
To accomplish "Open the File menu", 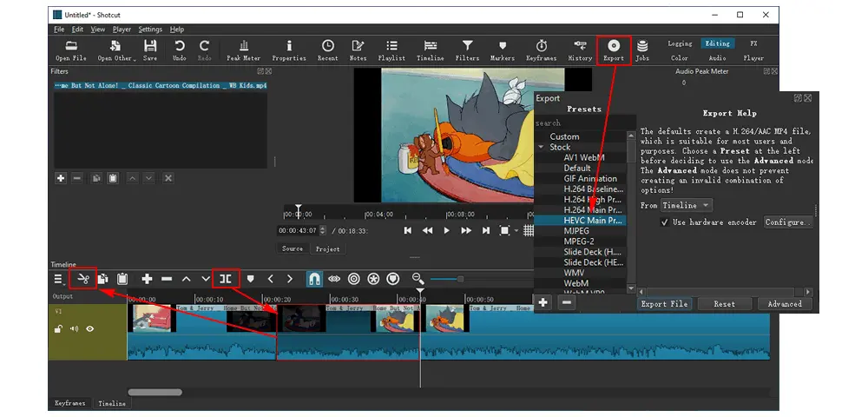I will pos(59,30).
